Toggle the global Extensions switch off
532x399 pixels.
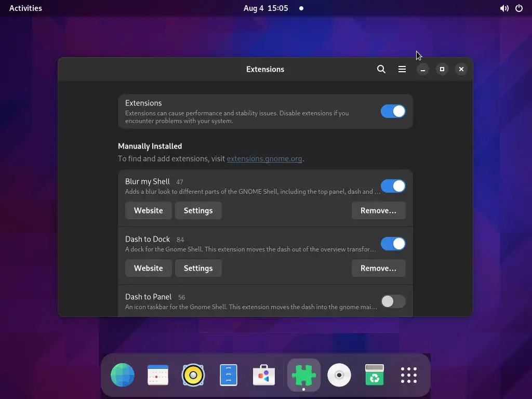pos(393,111)
